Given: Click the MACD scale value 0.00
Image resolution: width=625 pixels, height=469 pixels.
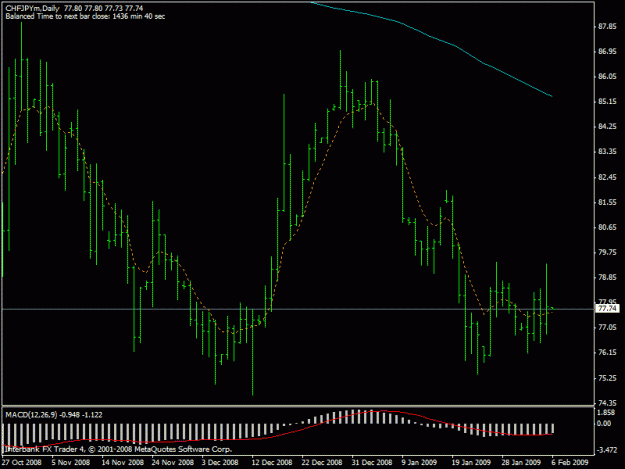Looking at the screenshot, I should point(604,424).
